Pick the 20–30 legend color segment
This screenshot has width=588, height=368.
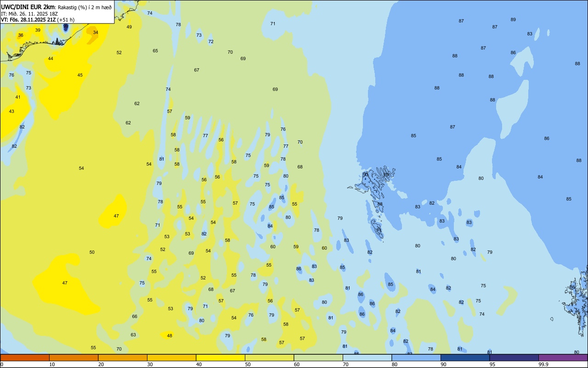(123, 357)
